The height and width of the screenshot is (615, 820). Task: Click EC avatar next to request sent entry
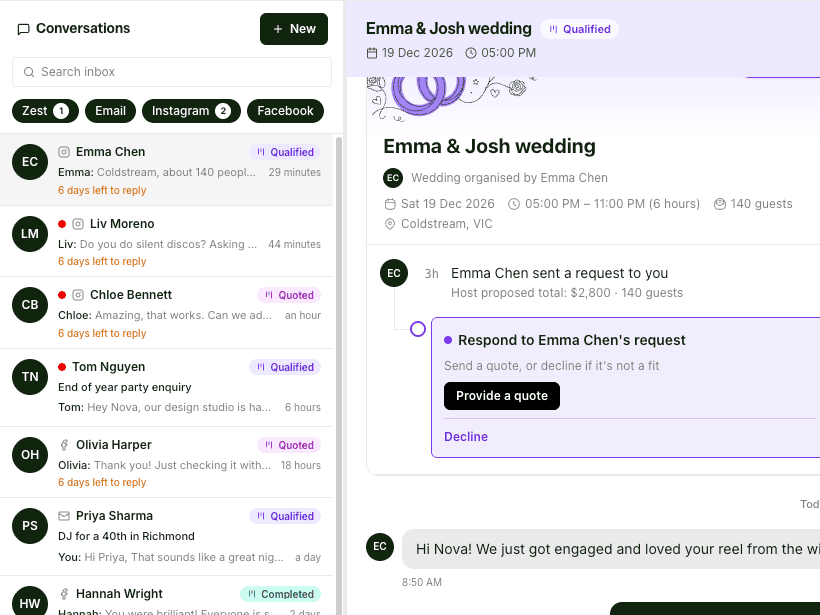(394, 273)
